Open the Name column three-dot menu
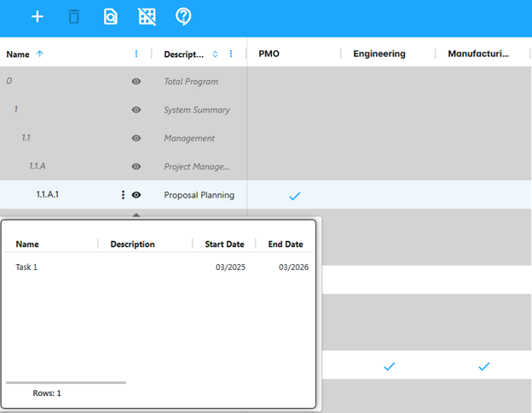532x413 pixels. (x=136, y=54)
